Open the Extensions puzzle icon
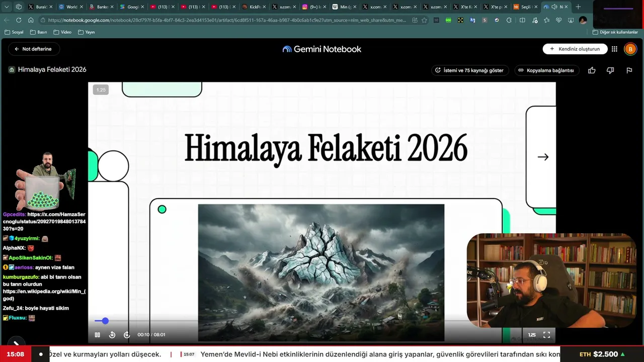The image size is (644, 362). [x=509, y=20]
